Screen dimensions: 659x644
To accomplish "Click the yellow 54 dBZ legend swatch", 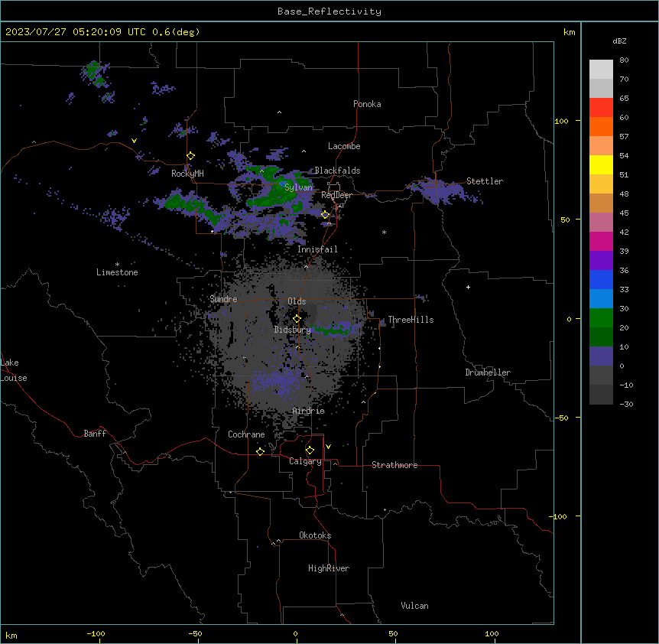I will pos(601,164).
